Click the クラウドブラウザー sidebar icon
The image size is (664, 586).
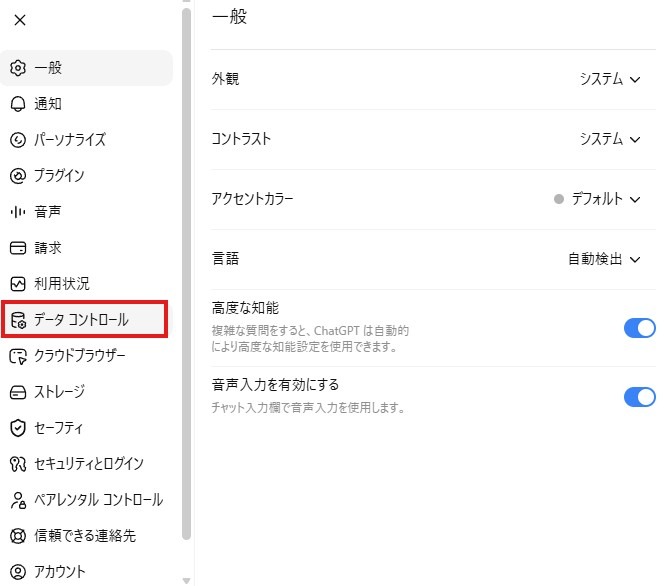[18, 356]
